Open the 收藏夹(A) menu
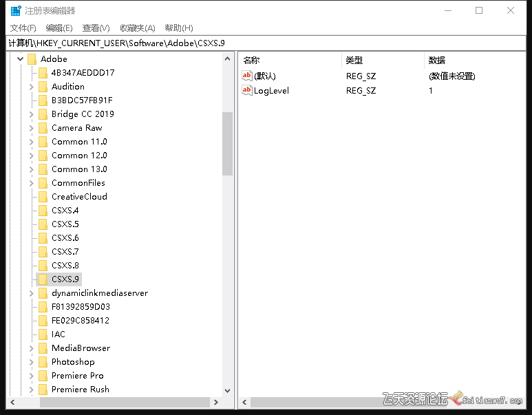 pos(138,28)
